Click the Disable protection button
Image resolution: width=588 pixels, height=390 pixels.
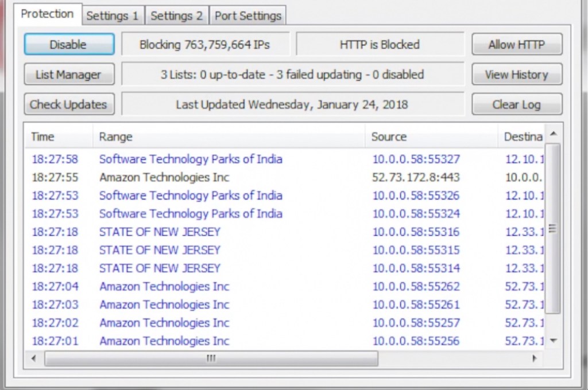[69, 45]
